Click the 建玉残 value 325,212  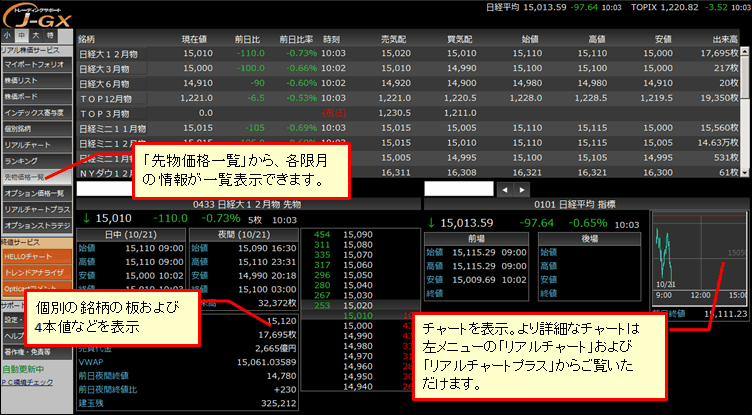278,403
